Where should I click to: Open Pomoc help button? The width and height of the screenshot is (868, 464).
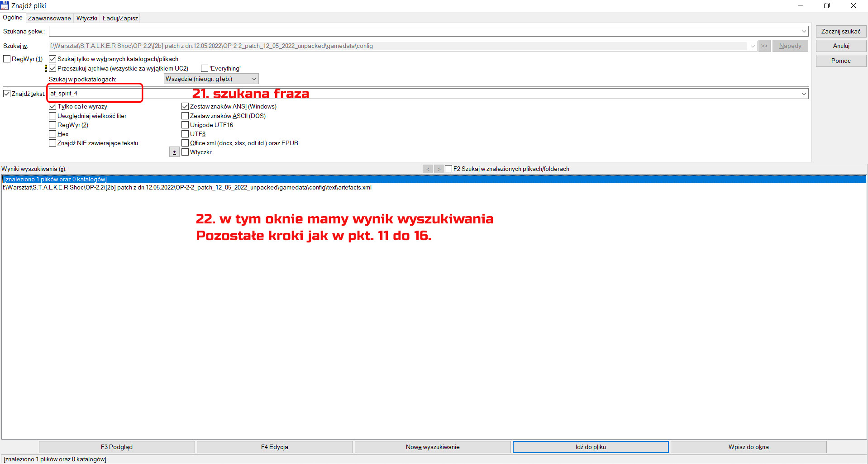841,61
